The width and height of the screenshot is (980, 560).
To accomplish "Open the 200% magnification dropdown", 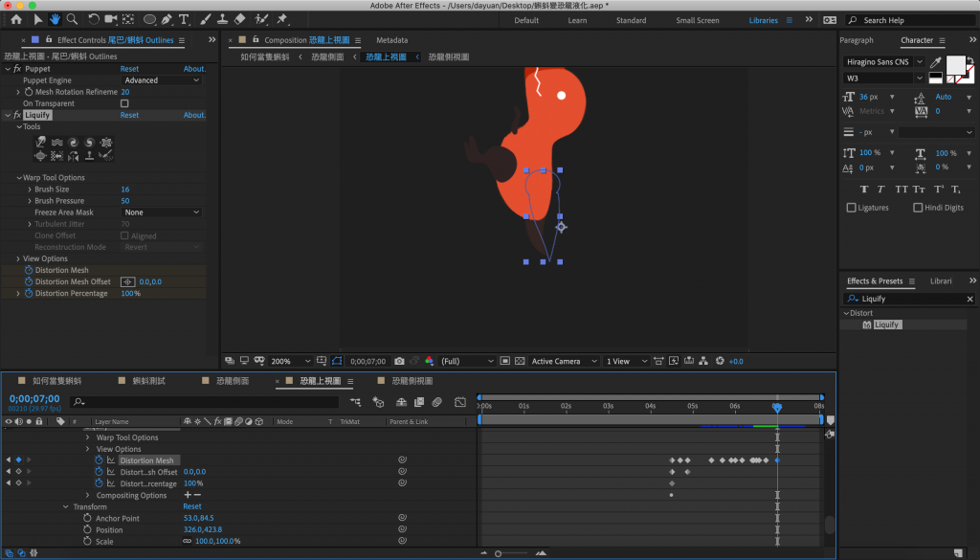I will pyautogui.click(x=291, y=361).
